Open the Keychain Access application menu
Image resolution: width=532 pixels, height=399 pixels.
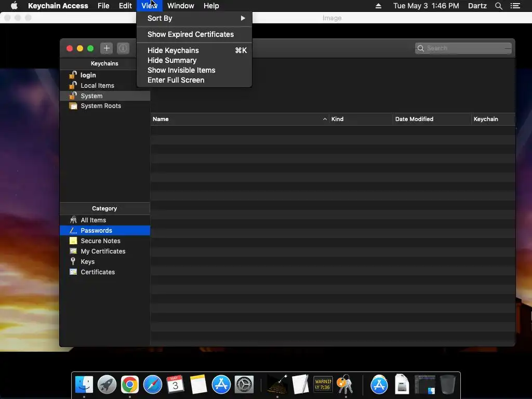58,6
